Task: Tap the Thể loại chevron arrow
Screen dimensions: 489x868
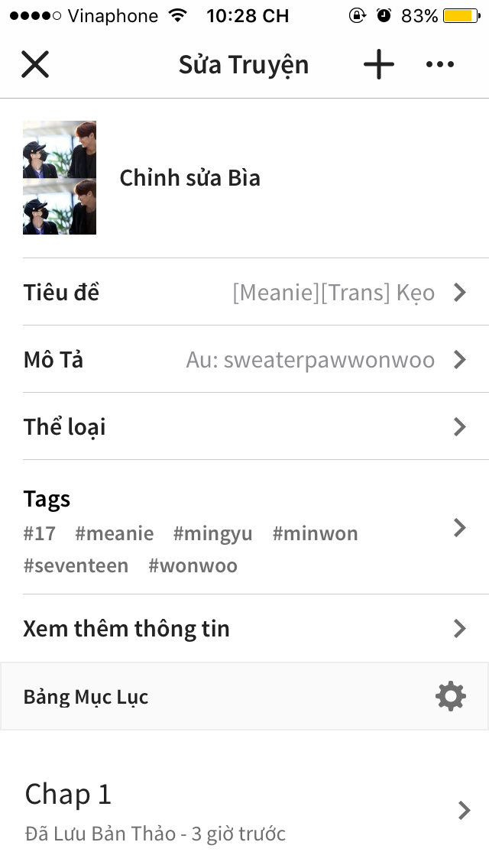Action: [x=460, y=427]
